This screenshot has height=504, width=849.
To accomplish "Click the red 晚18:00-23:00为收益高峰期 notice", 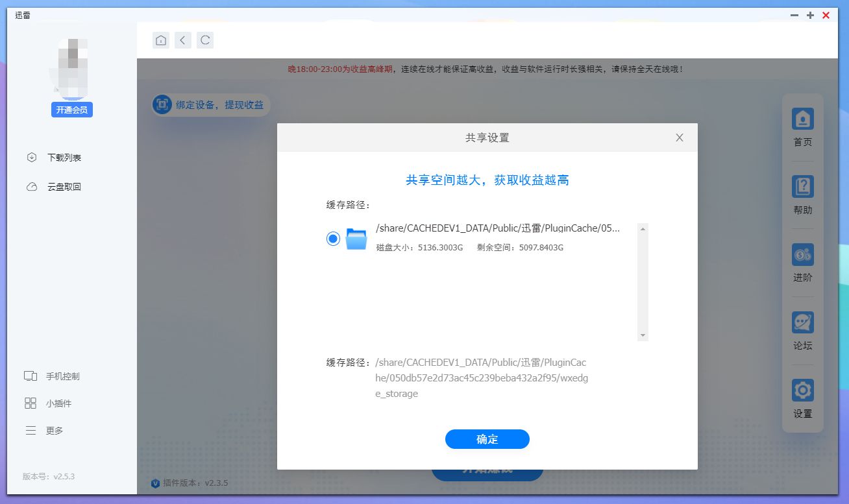I will 340,69.
